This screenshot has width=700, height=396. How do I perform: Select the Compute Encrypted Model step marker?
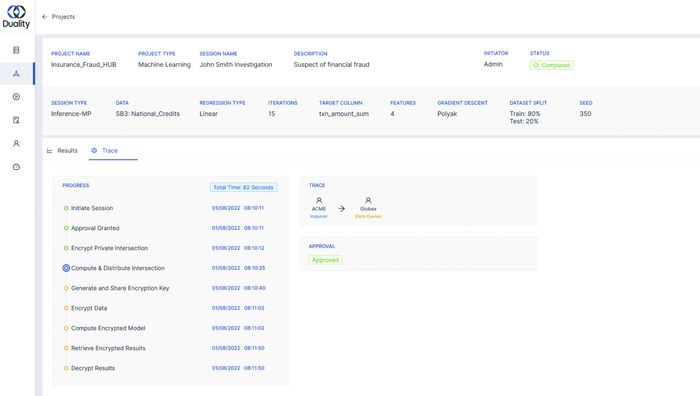coord(66,328)
